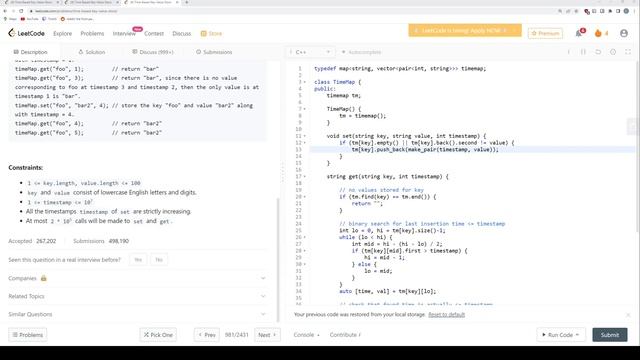
Task: Click the bookmark star in address bar
Action: pyautogui.click(x=576, y=11)
